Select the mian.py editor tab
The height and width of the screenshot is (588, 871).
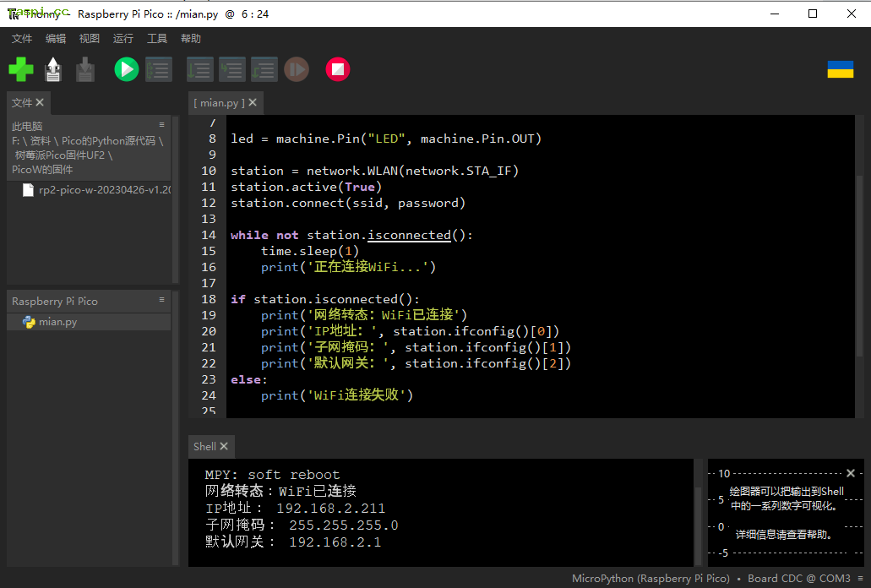point(219,103)
